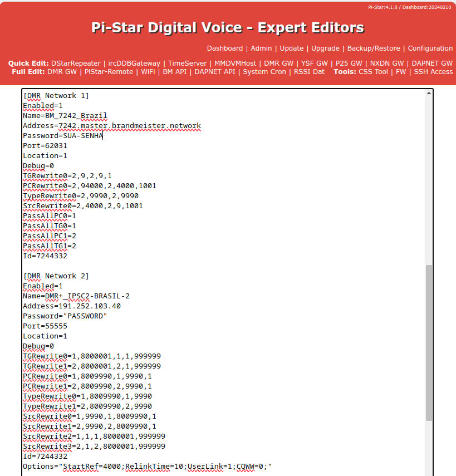This screenshot has width=456, height=476.
Task: Open MMDVMHost quick editor
Action: [x=236, y=63]
